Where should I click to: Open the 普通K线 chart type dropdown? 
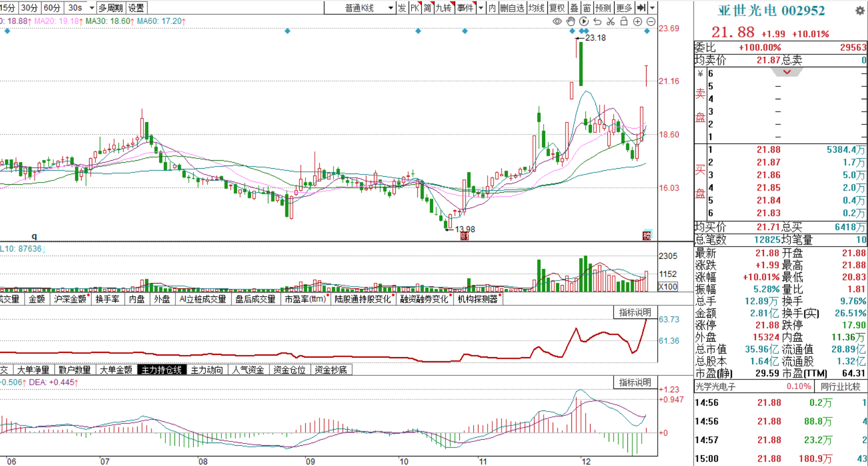coord(391,7)
